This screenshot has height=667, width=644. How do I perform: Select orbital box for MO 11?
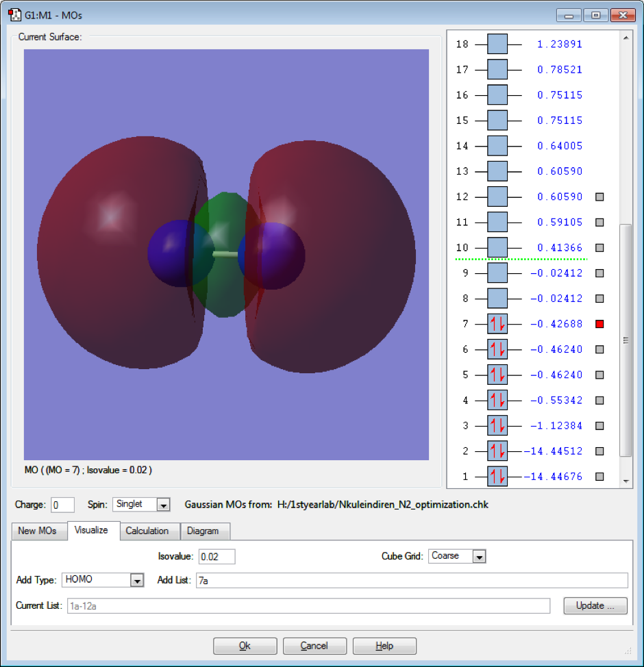[x=497, y=222]
